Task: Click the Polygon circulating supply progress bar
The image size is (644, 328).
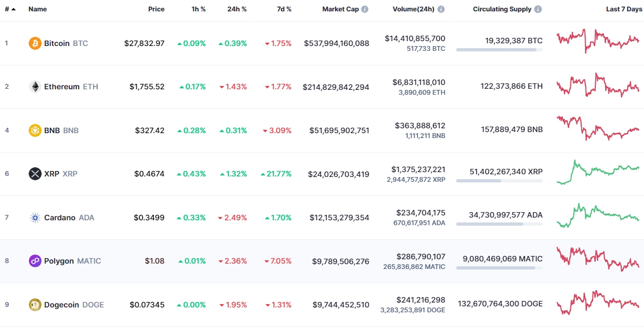Action: [x=500, y=267]
